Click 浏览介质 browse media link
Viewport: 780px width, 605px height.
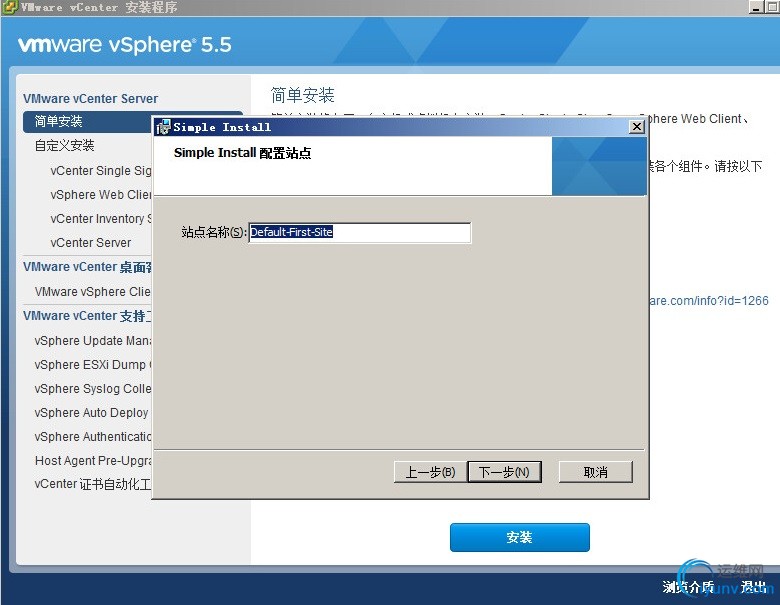coord(688,587)
